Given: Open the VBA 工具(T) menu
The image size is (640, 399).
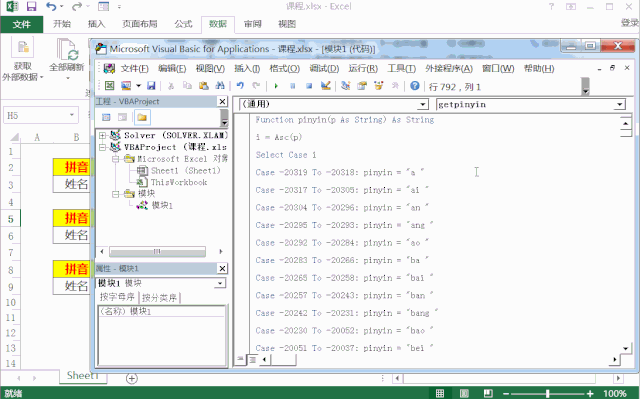Looking at the screenshot, I should [x=401, y=68].
